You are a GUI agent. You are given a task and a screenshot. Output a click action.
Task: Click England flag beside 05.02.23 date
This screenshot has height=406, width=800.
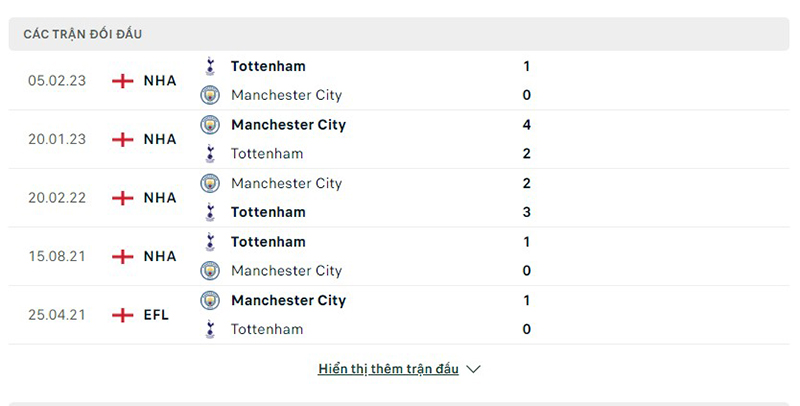pos(122,81)
